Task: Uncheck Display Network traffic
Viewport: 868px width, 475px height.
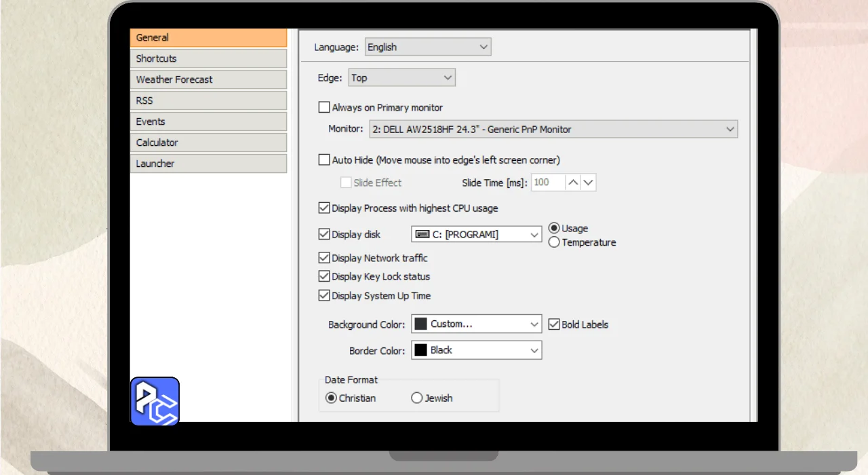Action: point(324,258)
